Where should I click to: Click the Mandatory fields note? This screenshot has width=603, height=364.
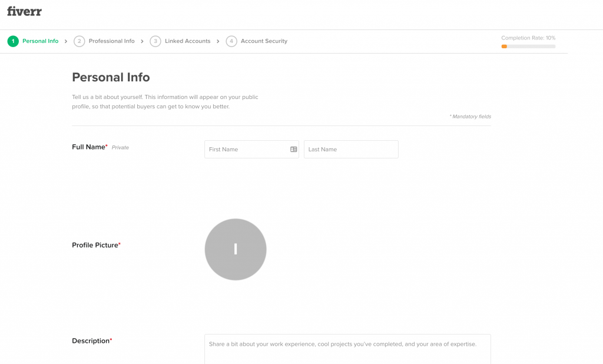pyautogui.click(x=470, y=116)
